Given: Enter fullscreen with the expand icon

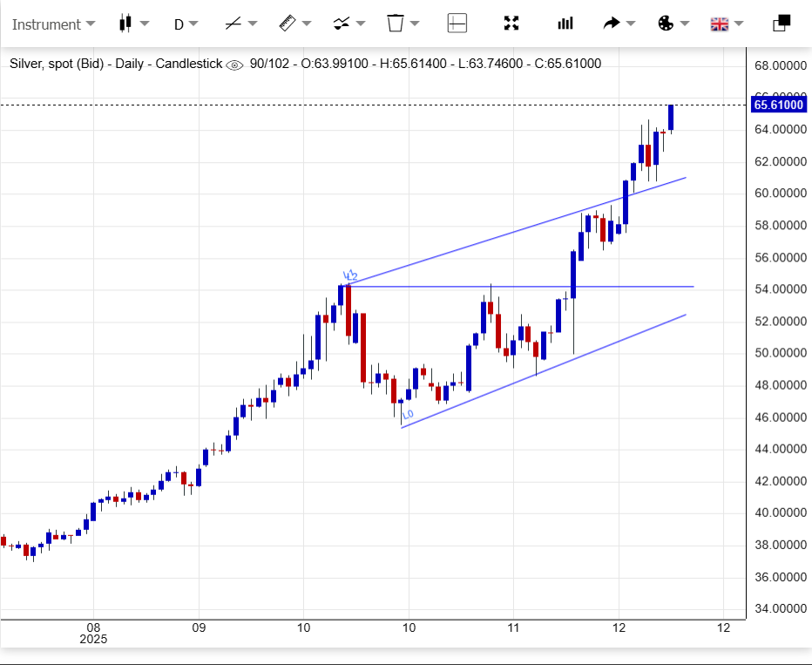Looking at the screenshot, I should (511, 24).
